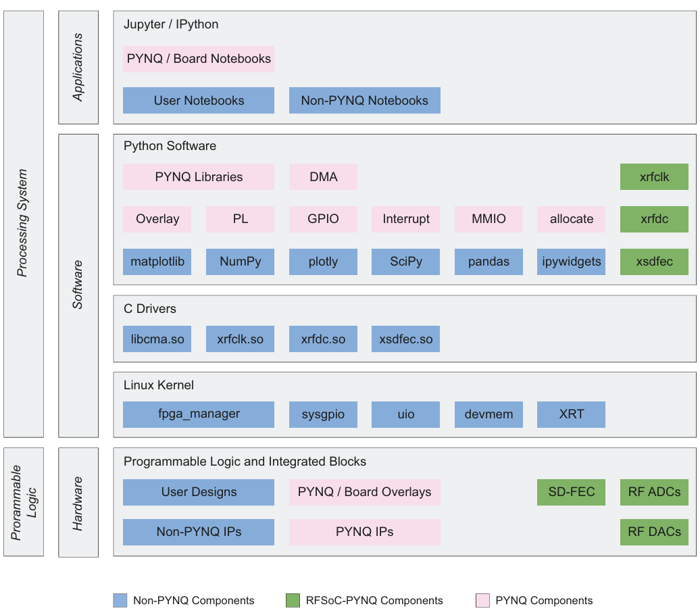Click the User Designs block

199,493
